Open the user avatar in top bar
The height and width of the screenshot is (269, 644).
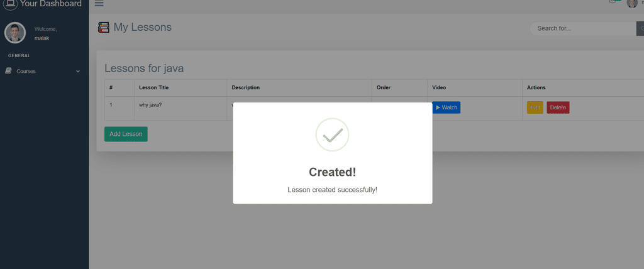coord(631,3)
